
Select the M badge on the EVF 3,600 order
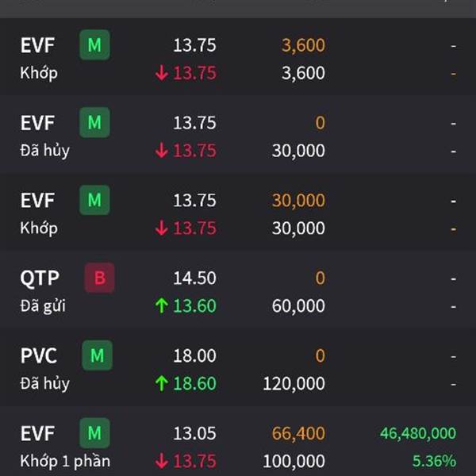coord(94,45)
